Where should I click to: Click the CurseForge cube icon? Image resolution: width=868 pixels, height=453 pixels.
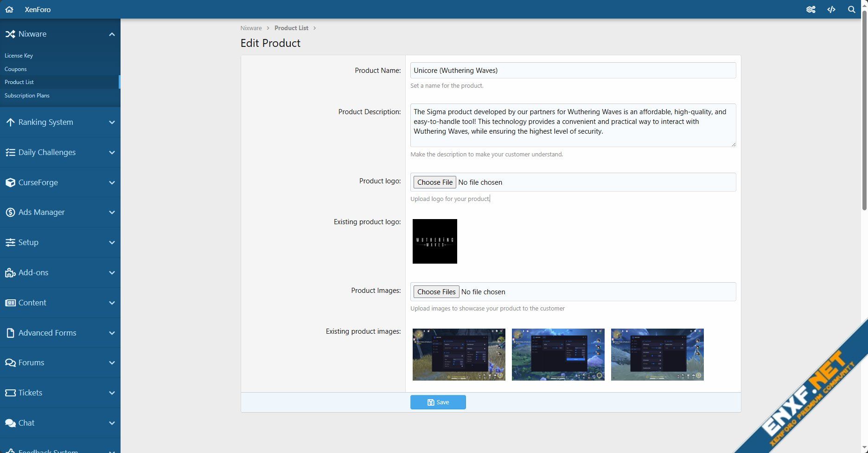(10, 182)
